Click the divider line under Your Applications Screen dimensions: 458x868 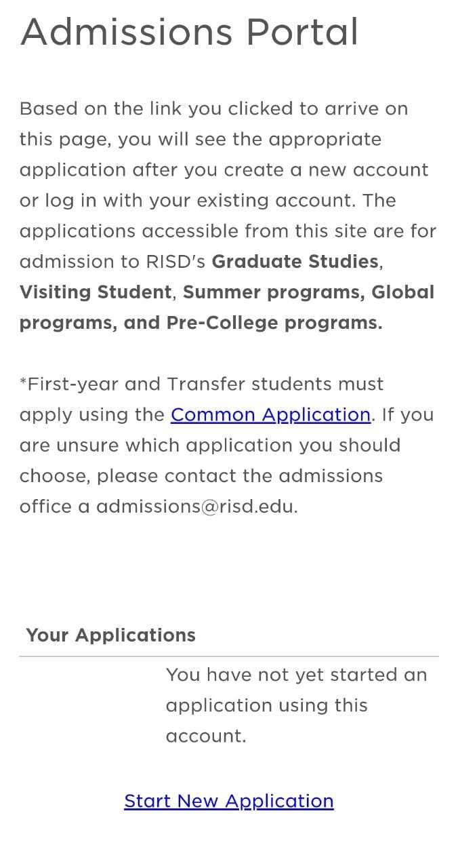pyautogui.click(x=229, y=654)
